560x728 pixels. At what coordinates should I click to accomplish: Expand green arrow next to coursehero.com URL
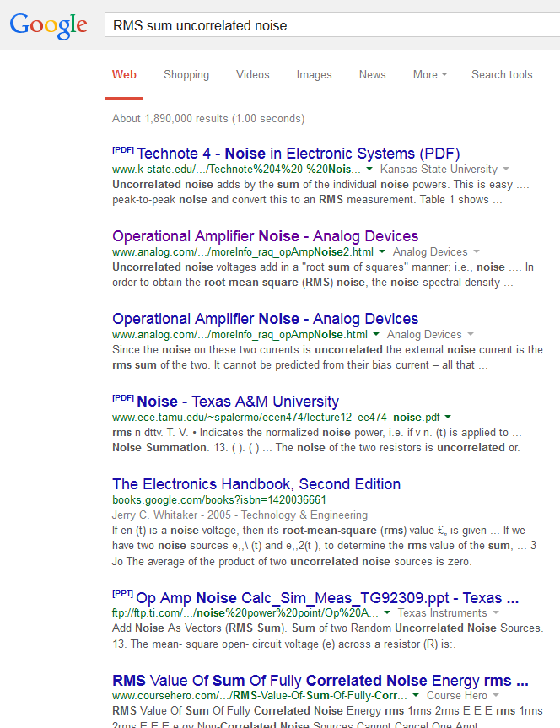coord(416,695)
